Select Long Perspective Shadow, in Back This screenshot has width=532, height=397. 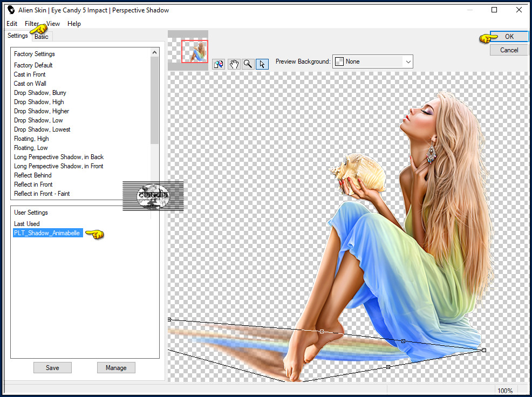pyautogui.click(x=59, y=157)
